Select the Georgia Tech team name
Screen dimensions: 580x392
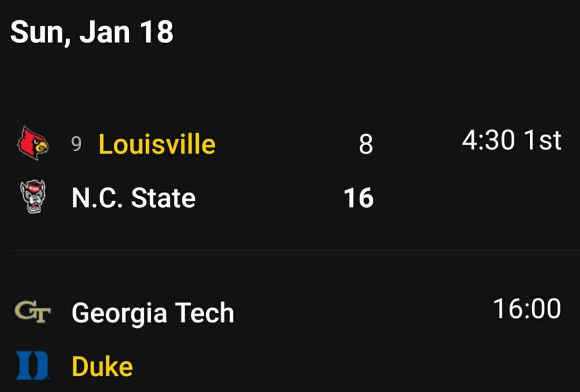pos(153,313)
